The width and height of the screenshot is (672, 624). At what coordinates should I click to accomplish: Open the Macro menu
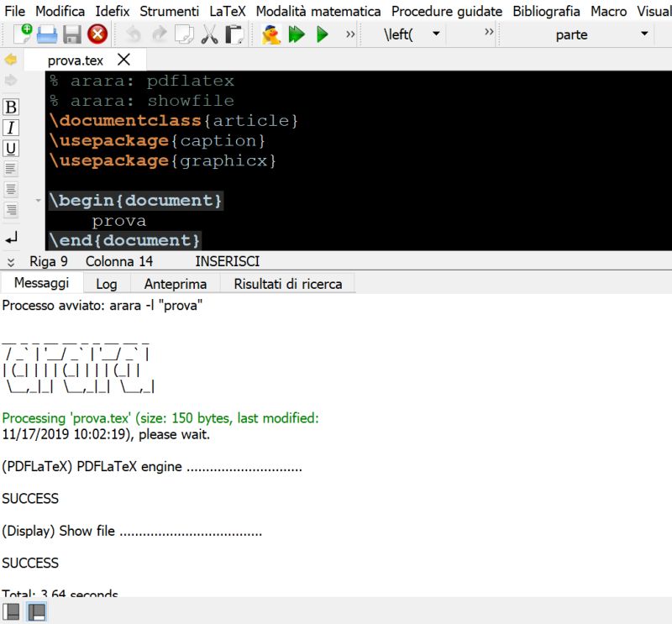click(608, 11)
